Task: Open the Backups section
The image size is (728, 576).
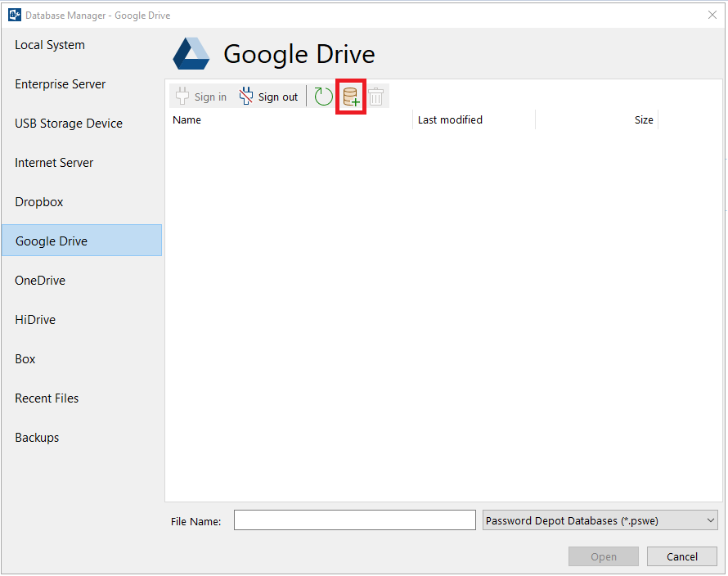Action: (x=37, y=438)
